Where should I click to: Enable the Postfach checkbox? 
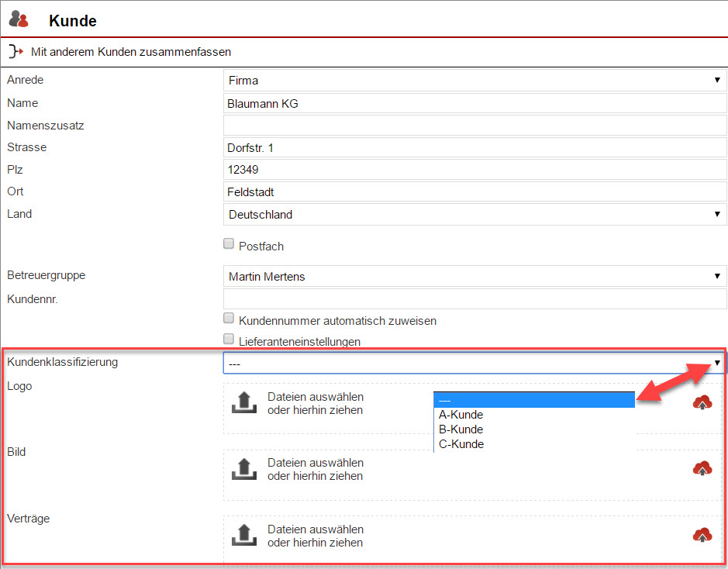tap(229, 244)
